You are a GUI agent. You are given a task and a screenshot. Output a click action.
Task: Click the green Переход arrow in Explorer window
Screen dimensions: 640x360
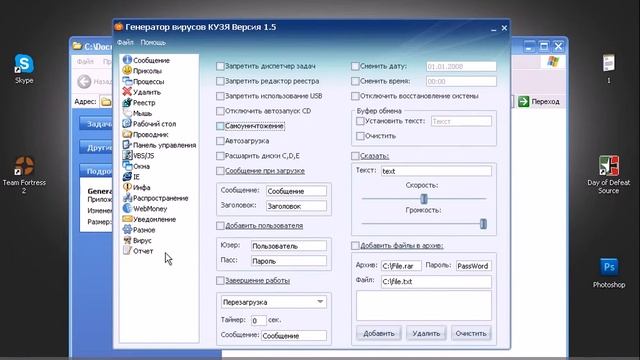coord(524,102)
